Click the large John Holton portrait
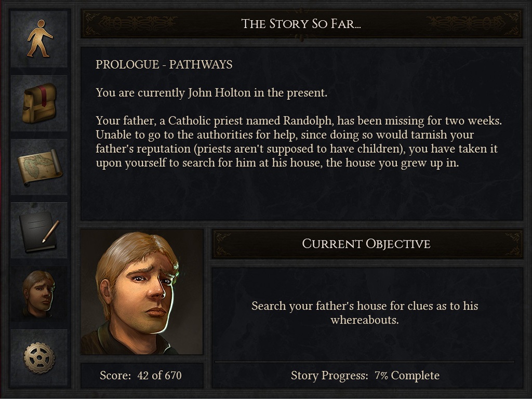This screenshot has height=399, width=532. tap(141, 292)
